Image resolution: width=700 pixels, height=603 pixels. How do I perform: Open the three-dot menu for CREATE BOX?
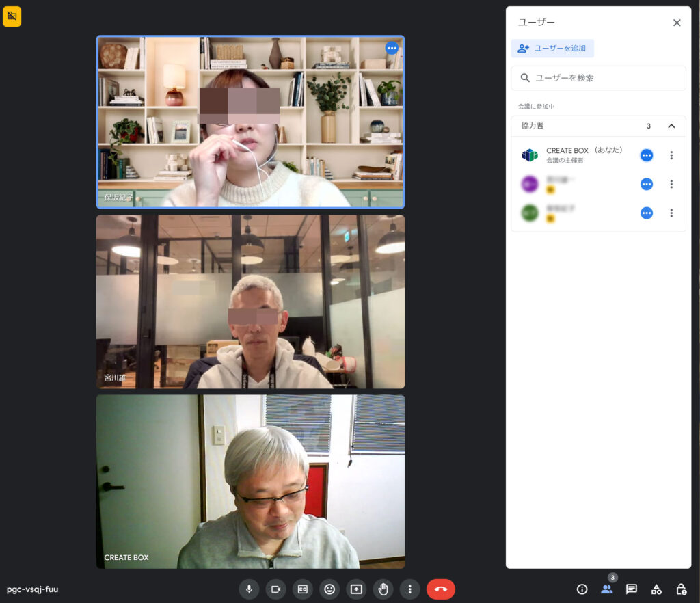671,155
